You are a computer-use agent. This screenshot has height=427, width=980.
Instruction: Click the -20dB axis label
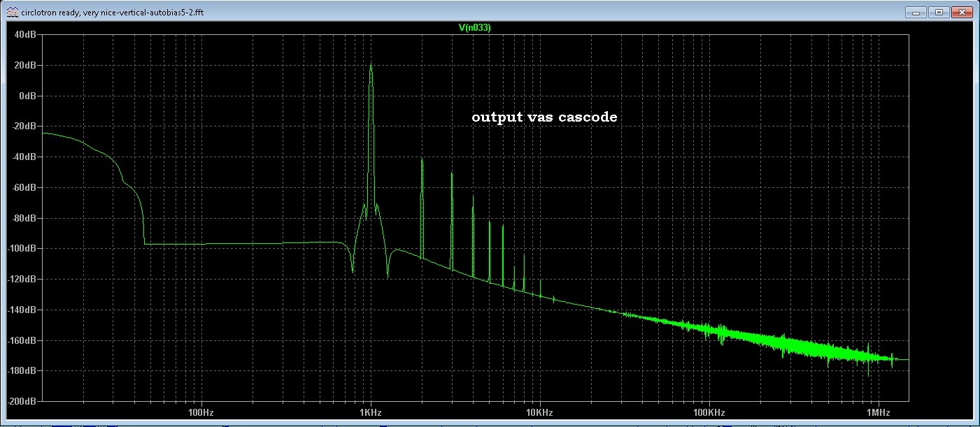(24, 126)
